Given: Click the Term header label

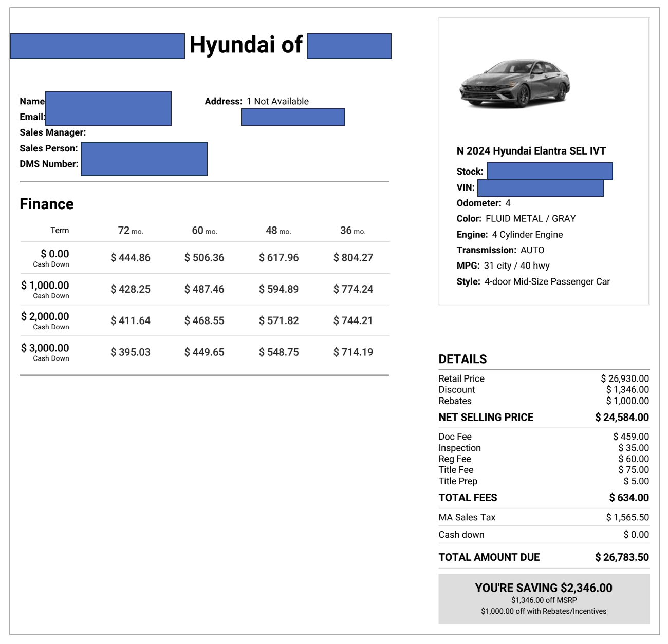Looking at the screenshot, I should pyautogui.click(x=60, y=230).
